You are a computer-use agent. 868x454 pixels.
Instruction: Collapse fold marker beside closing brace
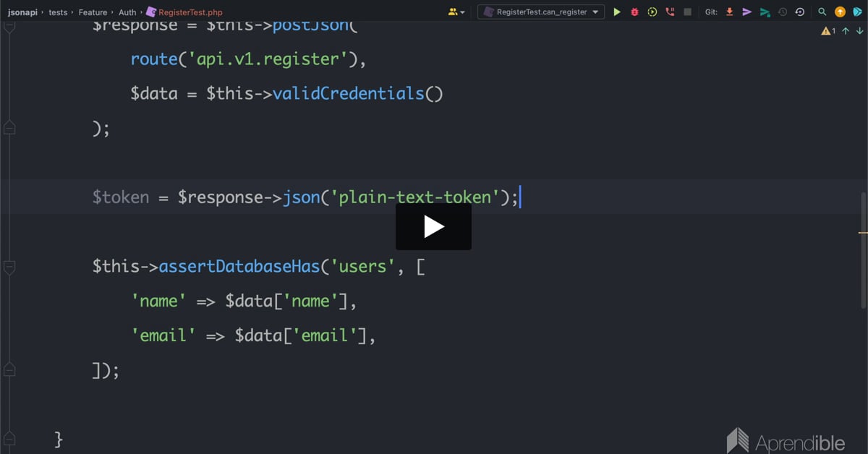pyautogui.click(x=9, y=439)
